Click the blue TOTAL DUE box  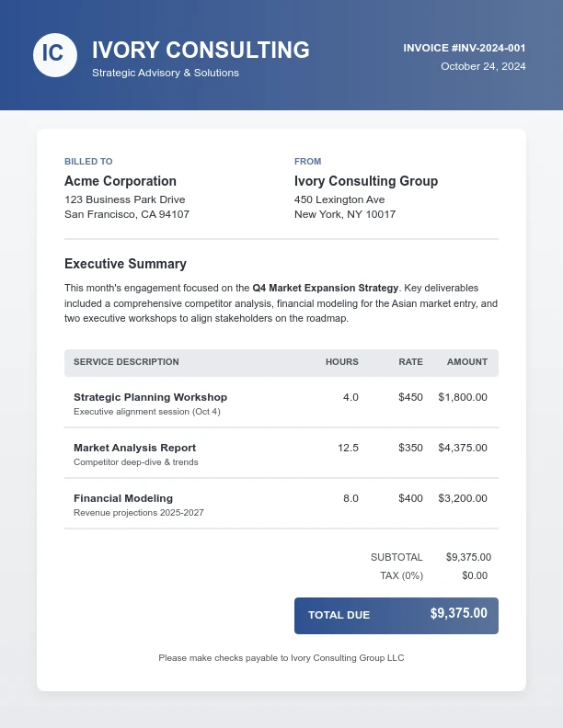click(396, 615)
